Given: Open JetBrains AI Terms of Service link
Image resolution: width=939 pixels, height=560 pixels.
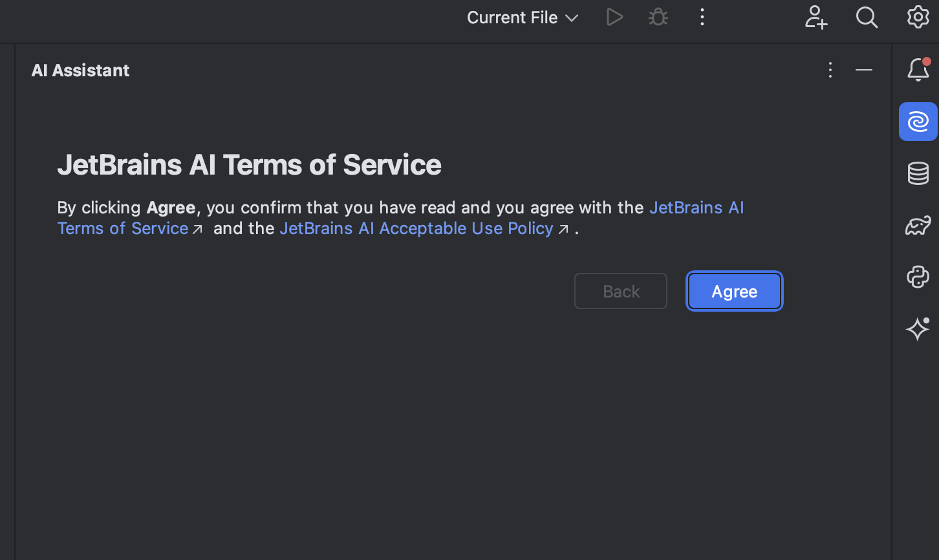Looking at the screenshot, I should [123, 228].
